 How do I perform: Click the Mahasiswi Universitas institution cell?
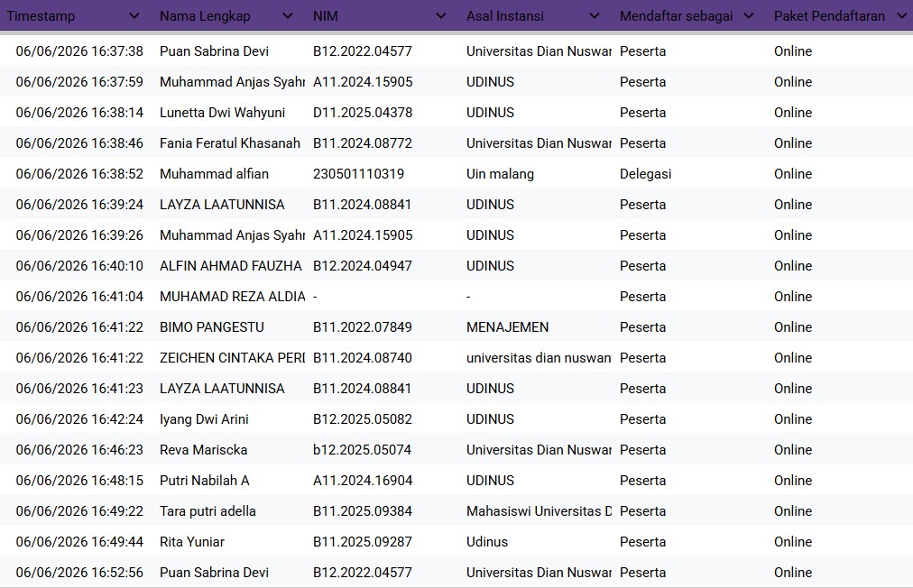click(537, 511)
